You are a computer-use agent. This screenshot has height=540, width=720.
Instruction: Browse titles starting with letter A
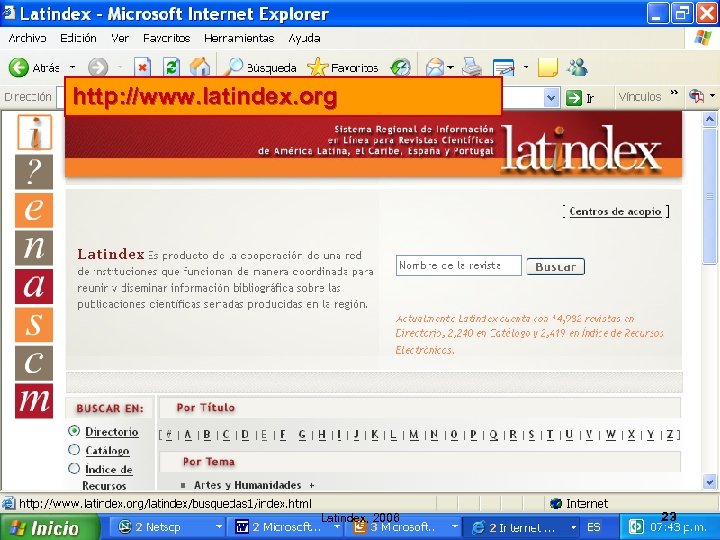pyautogui.click(x=188, y=434)
